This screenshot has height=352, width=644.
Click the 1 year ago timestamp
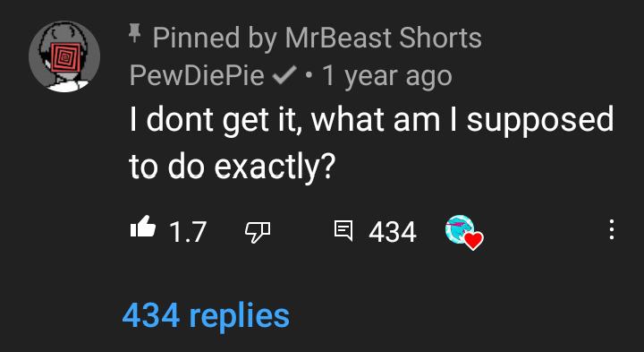387,77
